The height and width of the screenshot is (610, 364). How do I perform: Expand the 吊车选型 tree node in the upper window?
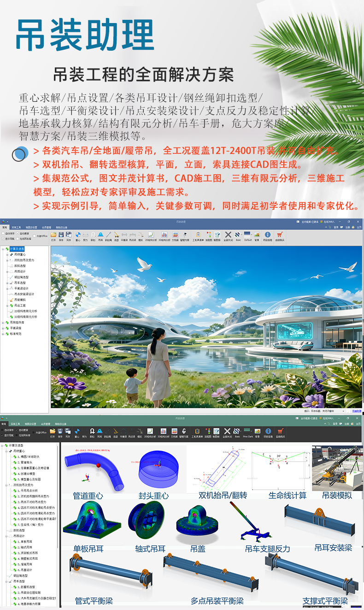click(8, 283)
